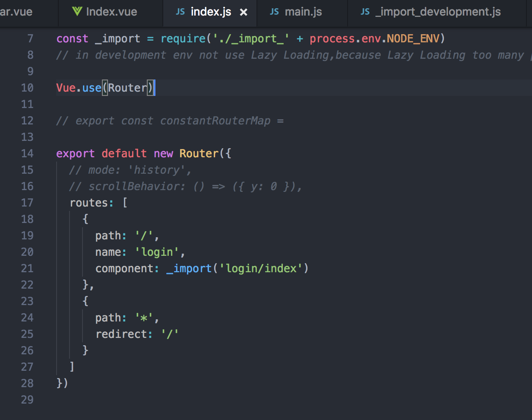Switch to the main.js tab

[304, 12]
